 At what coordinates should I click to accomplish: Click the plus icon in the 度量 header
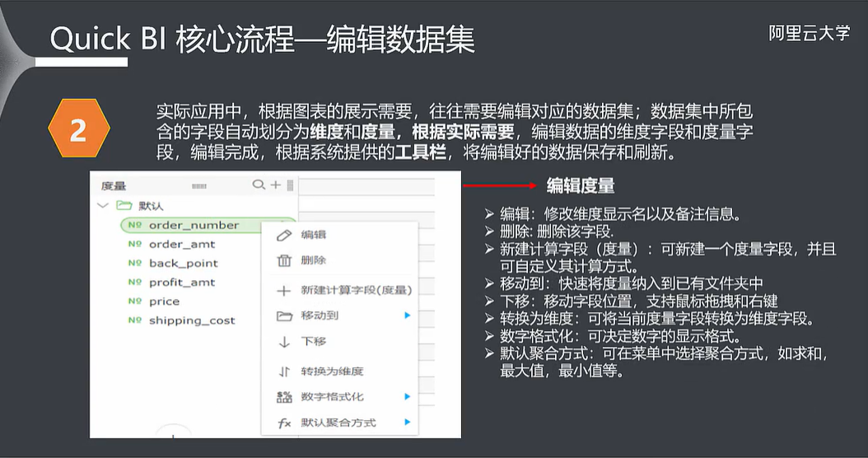[x=275, y=185]
